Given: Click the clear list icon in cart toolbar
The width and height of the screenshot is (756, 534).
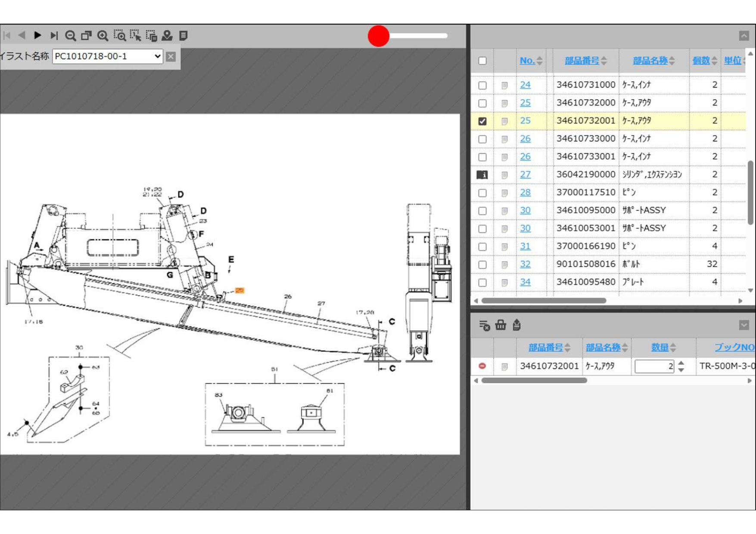Looking at the screenshot, I should click(x=484, y=326).
